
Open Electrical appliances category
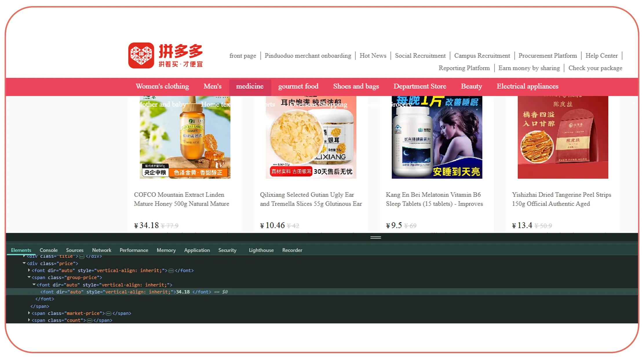pos(527,86)
